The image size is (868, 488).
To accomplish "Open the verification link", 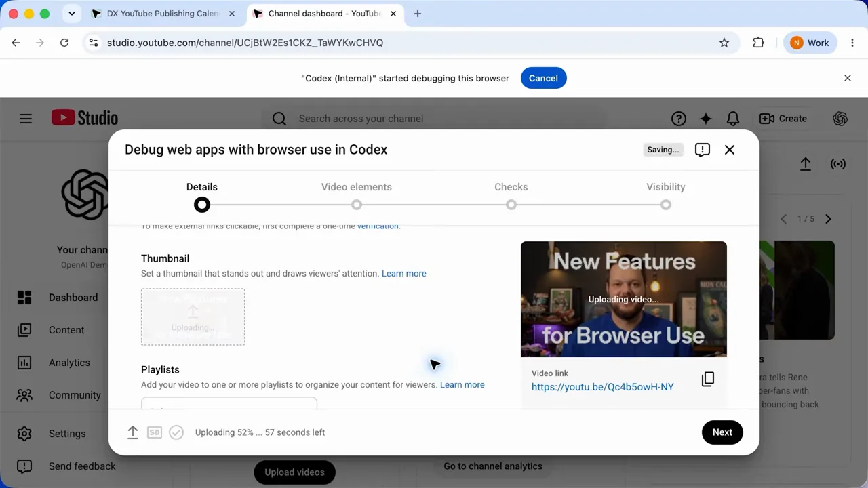I will pyautogui.click(x=378, y=226).
